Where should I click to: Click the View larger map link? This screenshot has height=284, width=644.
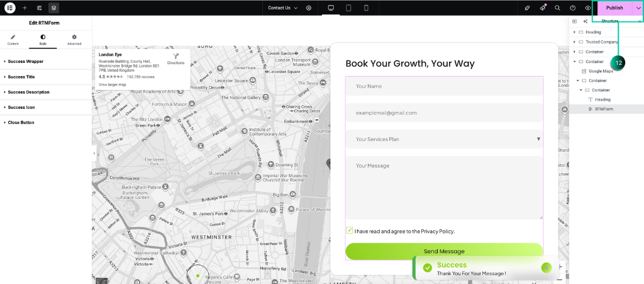113,84
